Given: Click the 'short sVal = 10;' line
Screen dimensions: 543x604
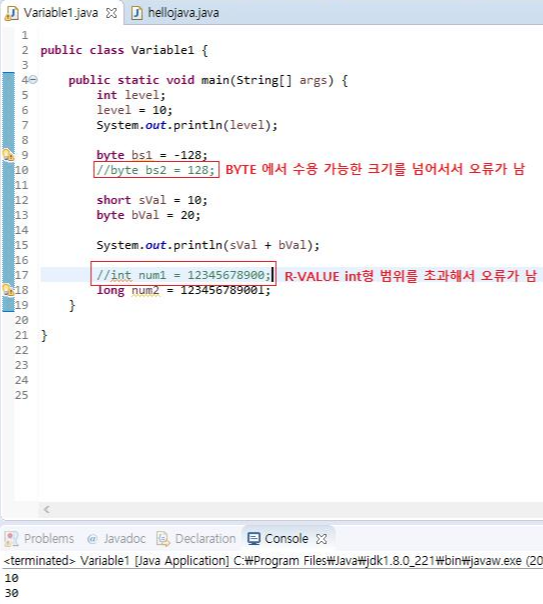Looking at the screenshot, I should tap(152, 200).
